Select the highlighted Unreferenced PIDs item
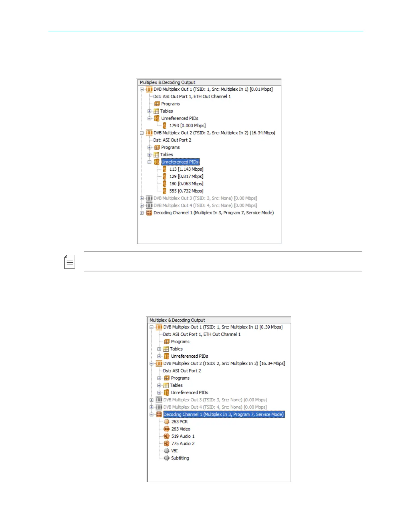 click(x=180, y=162)
